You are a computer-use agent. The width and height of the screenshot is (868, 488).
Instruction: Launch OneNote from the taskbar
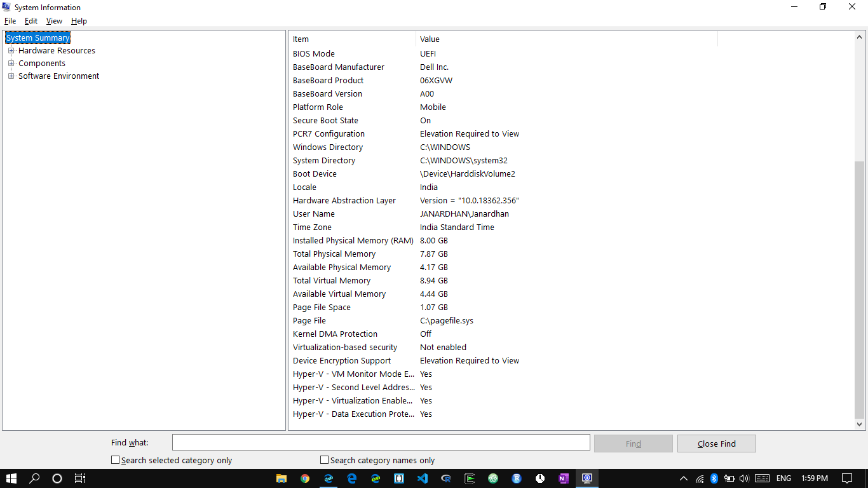[564, 478]
